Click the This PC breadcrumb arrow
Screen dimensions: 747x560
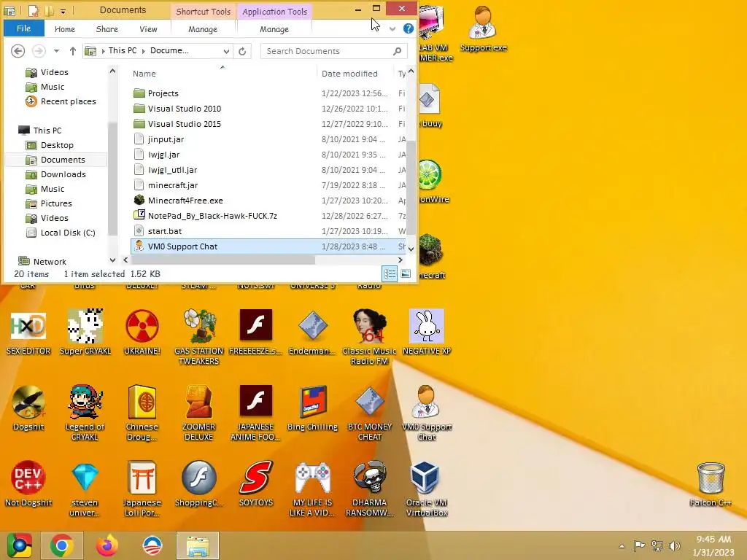point(143,51)
